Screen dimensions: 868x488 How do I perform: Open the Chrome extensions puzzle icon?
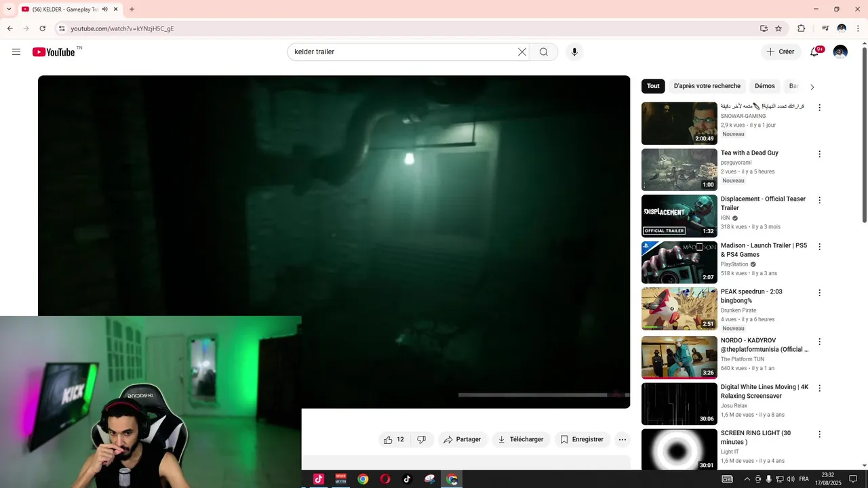[x=802, y=28]
